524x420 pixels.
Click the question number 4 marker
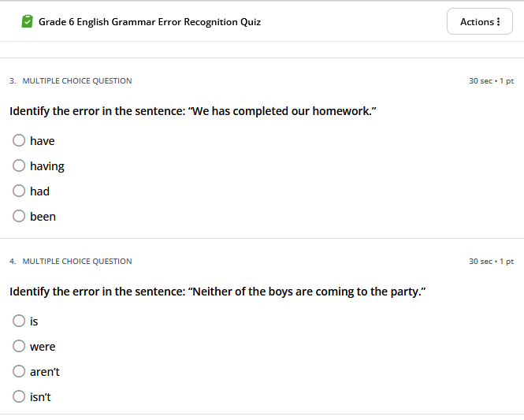[13, 262]
